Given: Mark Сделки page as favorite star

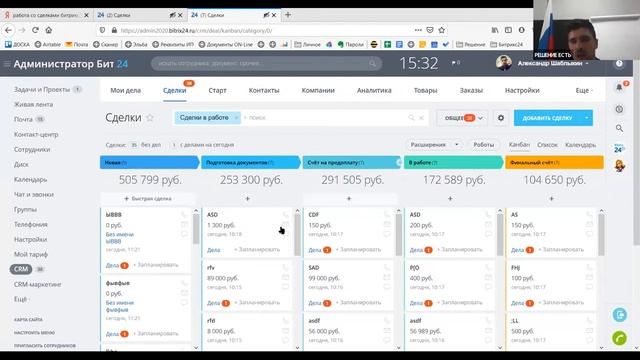Looking at the screenshot, I should [x=150, y=118].
